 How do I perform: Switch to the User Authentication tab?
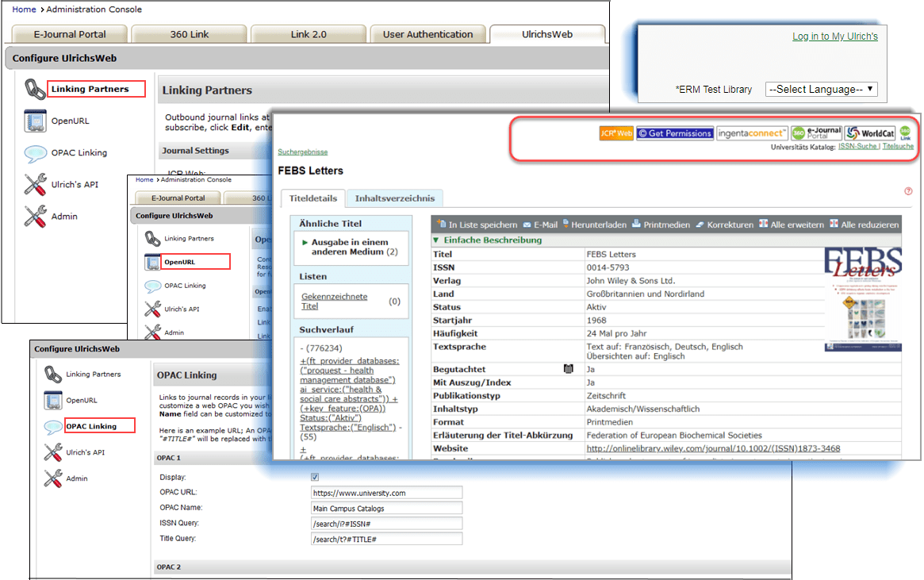point(427,34)
